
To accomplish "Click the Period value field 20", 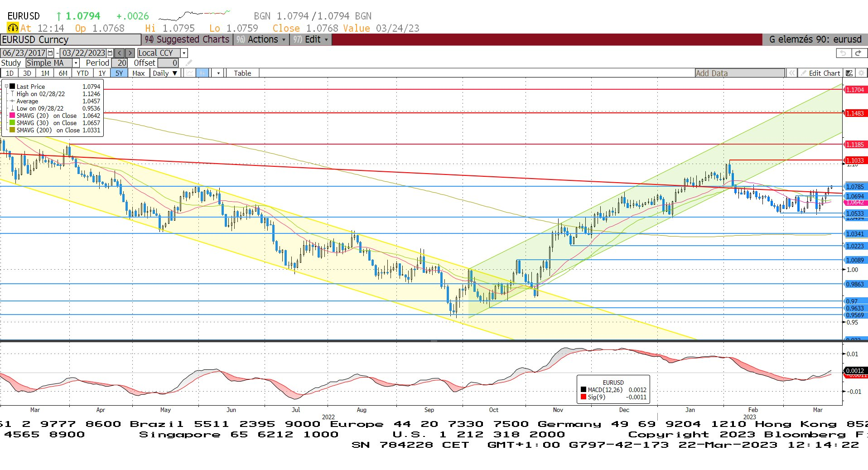I will pyautogui.click(x=120, y=63).
